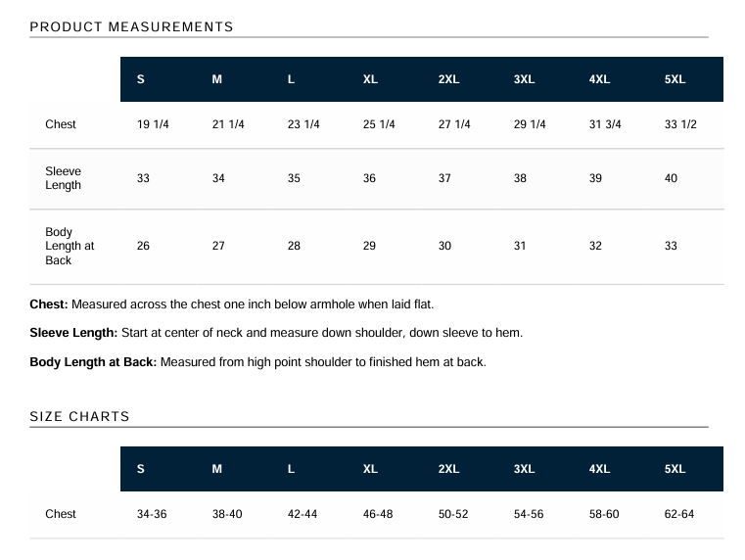
Task: Click the body length value 31
Action: pos(520,246)
